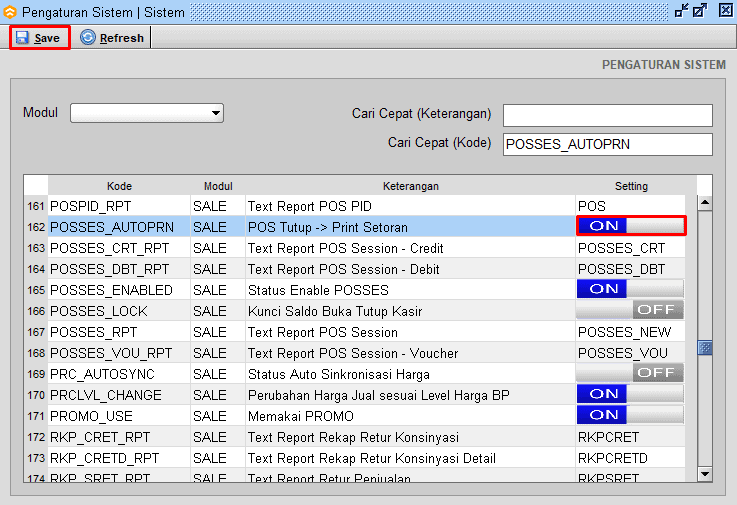Click the POSSES_DBT setting value
Viewport: 737px width, 505px height.
coord(621,269)
